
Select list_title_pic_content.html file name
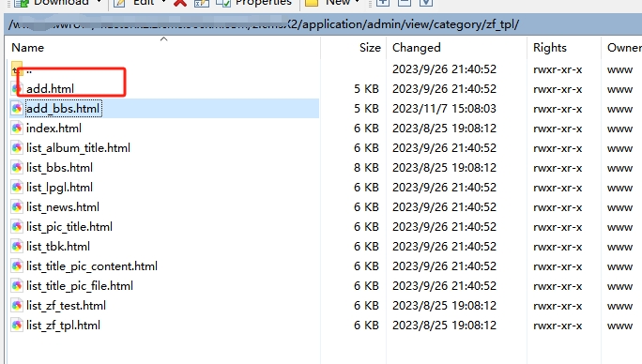click(x=92, y=266)
